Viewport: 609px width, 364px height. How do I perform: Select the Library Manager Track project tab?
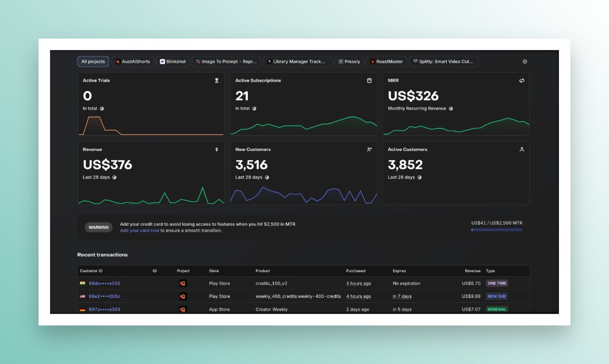(297, 61)
